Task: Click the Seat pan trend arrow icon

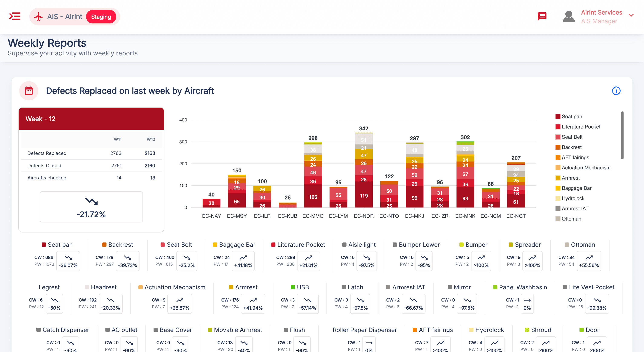Action: [68, 257]
